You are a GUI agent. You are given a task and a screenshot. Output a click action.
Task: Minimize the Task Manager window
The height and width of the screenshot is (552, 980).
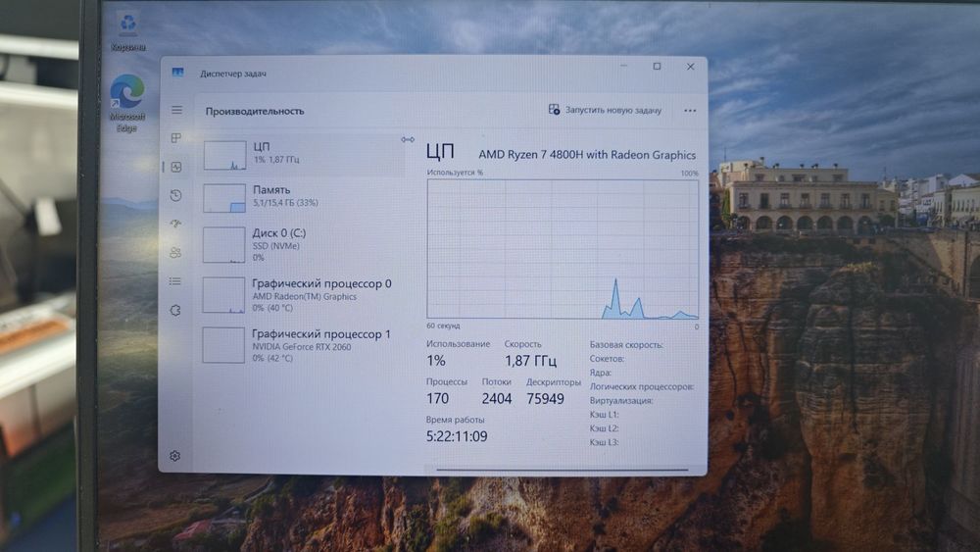(624, 66)
